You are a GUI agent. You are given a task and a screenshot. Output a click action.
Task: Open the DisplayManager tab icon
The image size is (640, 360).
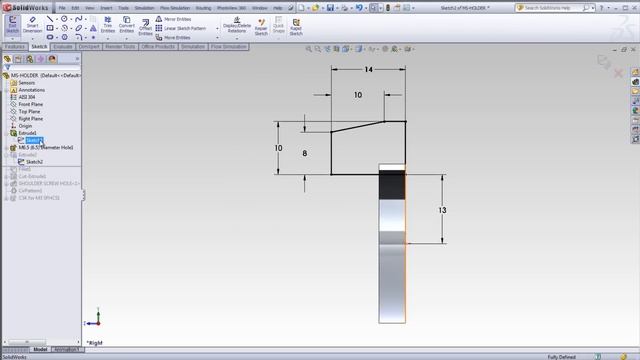point(52,59)
